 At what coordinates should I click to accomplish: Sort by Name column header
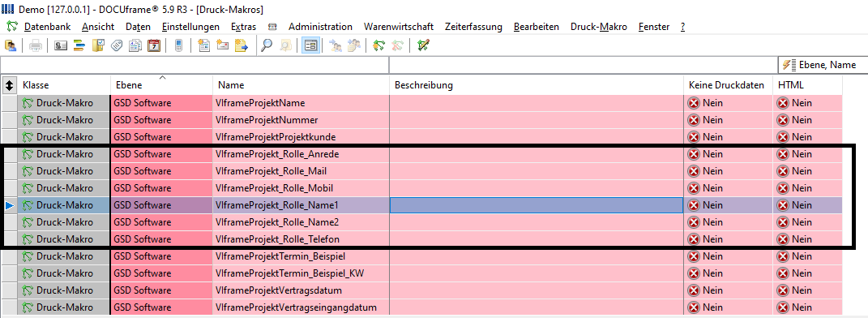[x=301, y=85]
